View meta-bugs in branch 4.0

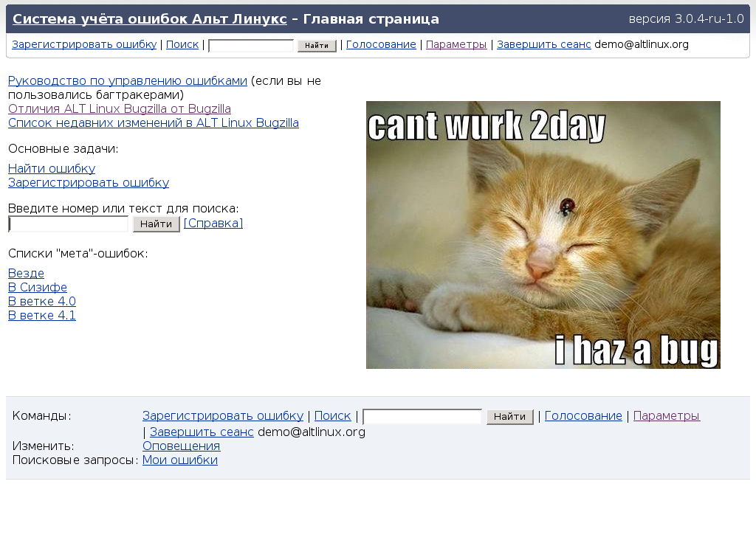click(41, 301)
